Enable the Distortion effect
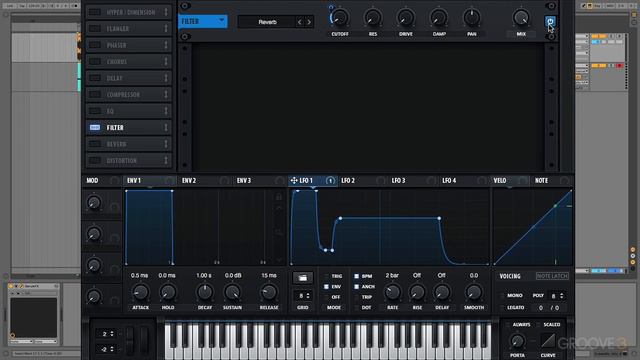The height and width of the screenshot is (360, 640). point(95,160)
